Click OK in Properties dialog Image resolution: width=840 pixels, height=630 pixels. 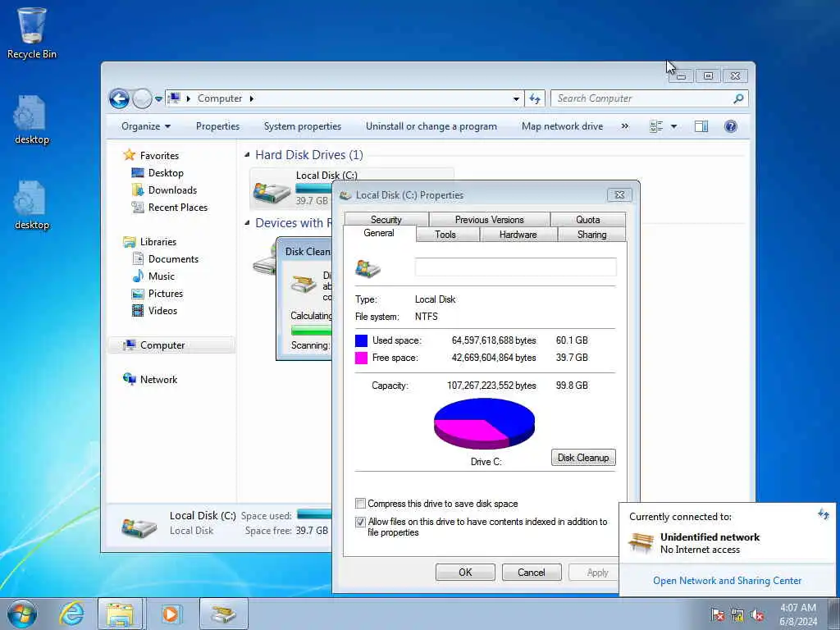465,572
